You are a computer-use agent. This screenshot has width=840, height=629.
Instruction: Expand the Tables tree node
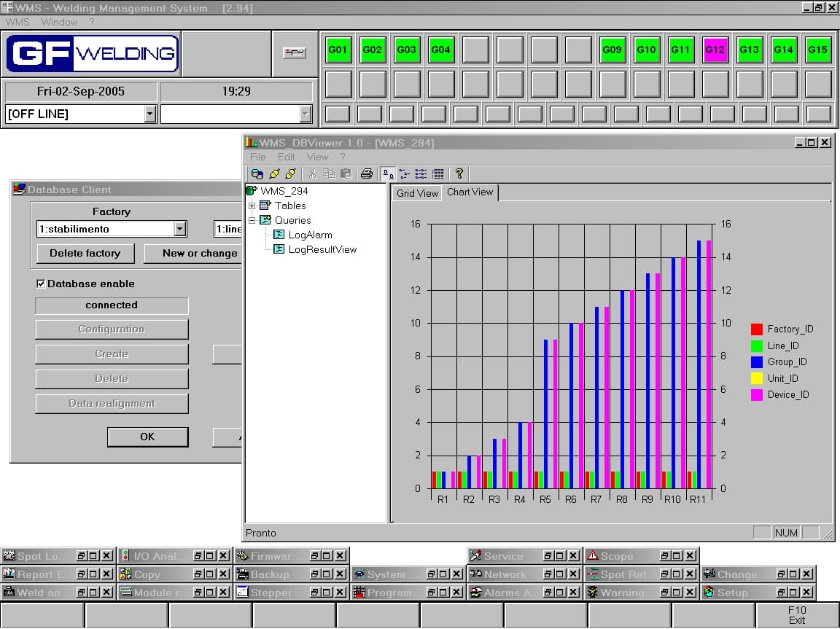tap(252, 206)
